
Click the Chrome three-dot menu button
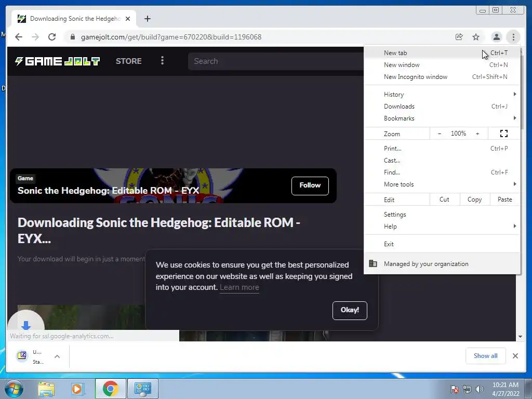513,37
